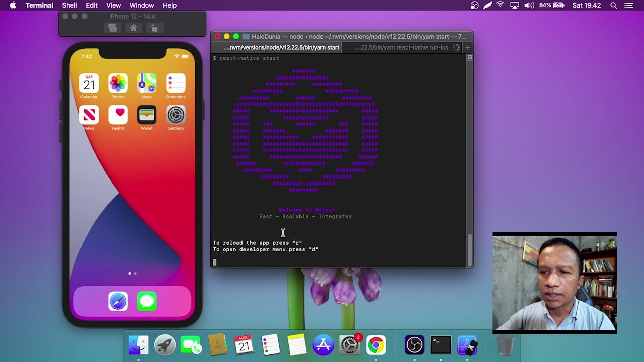Click the Sat 19.42 clock
The image size is (644, 362).
586,5
